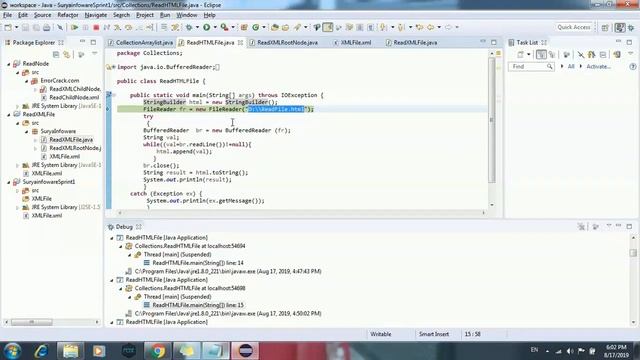Collapse the SuryainfowareSprint1 project
This screenshot has width=640, height=360.
click(9, 182)
